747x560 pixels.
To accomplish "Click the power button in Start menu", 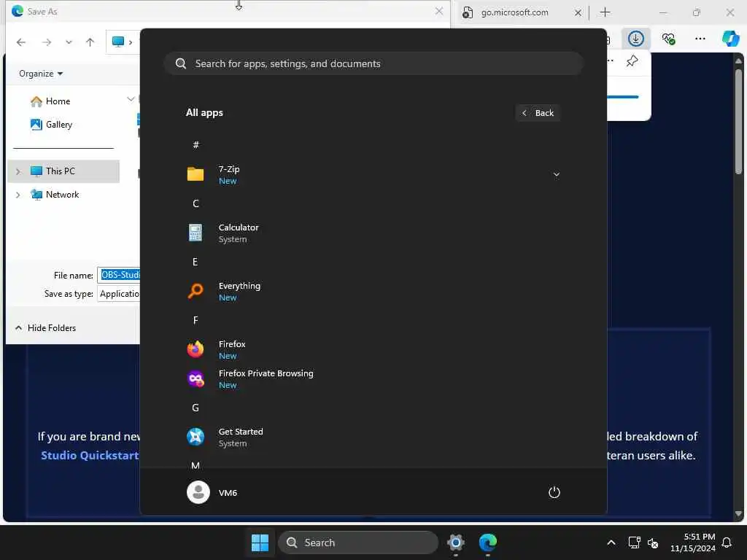I will coord(554,492).
